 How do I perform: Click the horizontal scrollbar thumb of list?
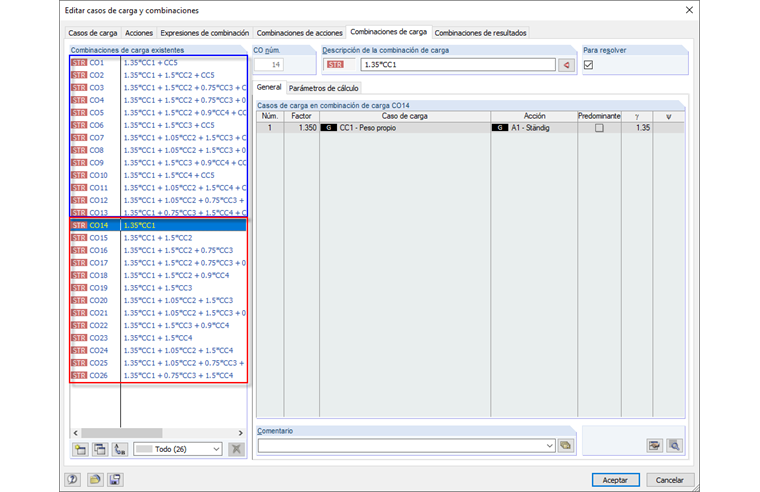tap(122, 433)
